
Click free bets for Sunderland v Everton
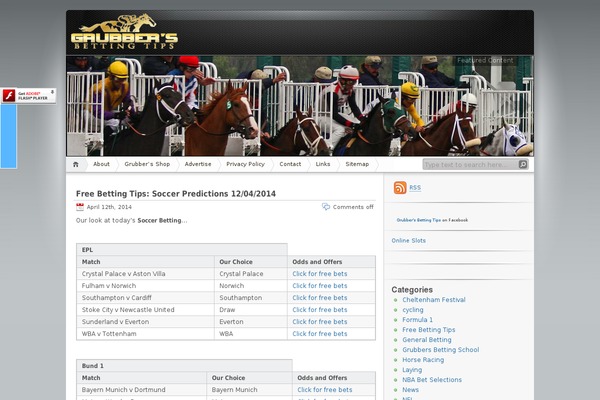320,322
